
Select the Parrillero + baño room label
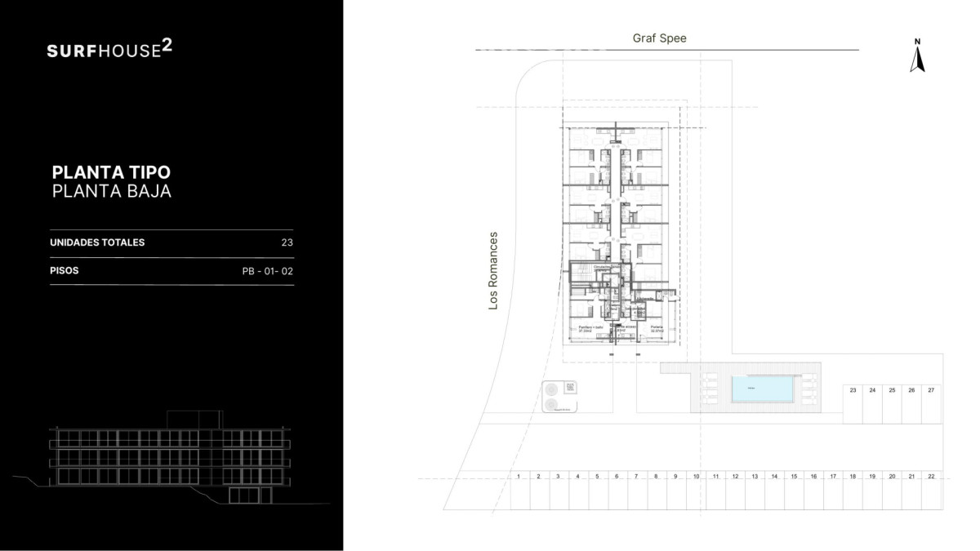(x=591, y=328)
